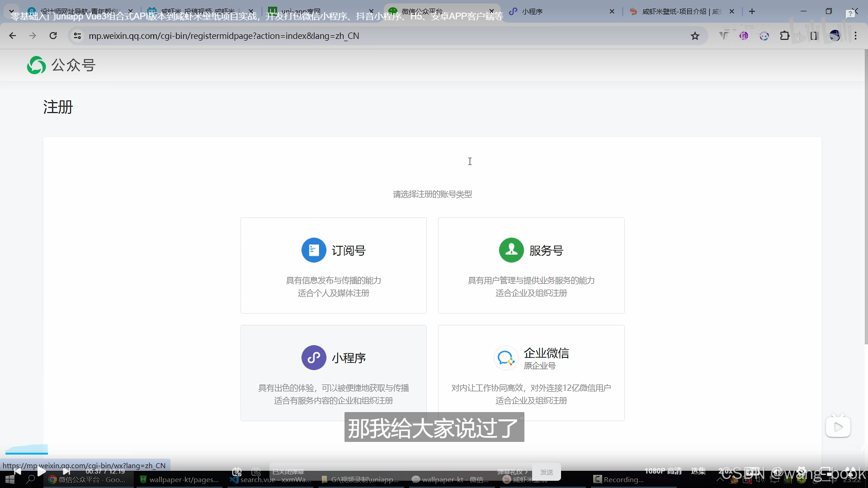Click 原企业号 subtitle text

539,366
